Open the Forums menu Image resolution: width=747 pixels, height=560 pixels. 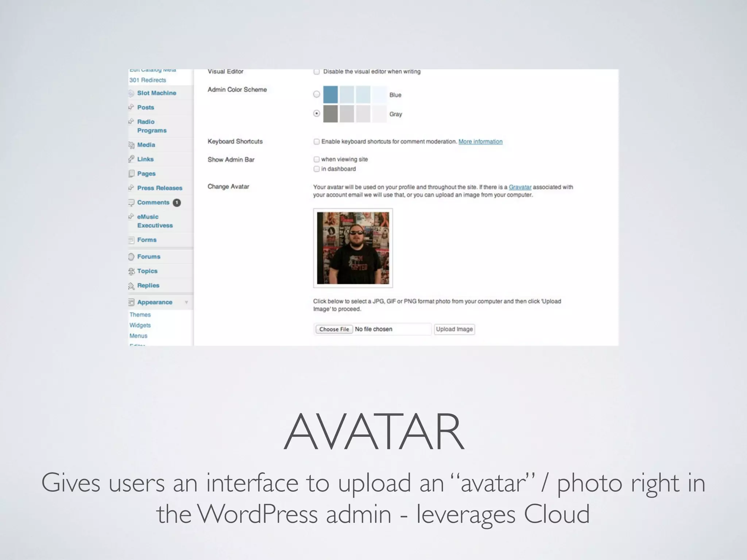click(x=149, y=257)
